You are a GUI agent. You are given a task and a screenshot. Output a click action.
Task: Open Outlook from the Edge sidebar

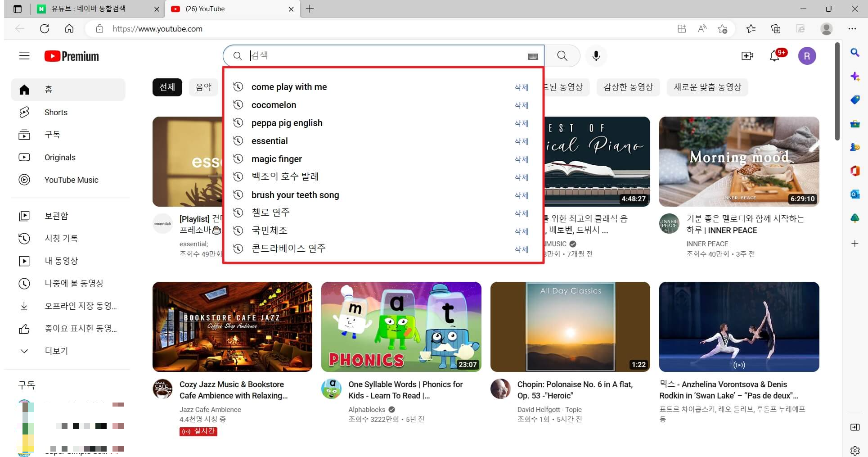855,194
